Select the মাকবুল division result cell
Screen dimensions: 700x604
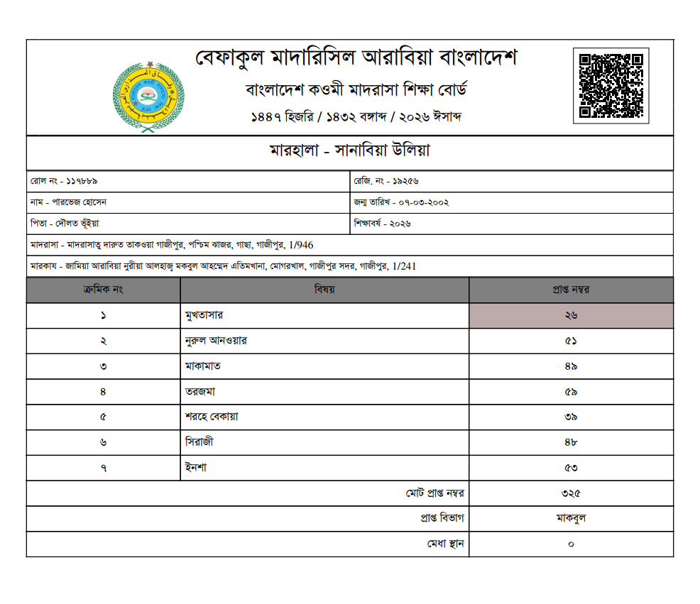pos(571,519)
